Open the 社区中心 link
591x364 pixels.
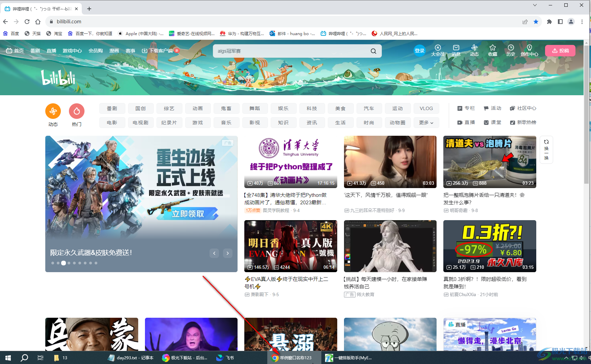523,108
